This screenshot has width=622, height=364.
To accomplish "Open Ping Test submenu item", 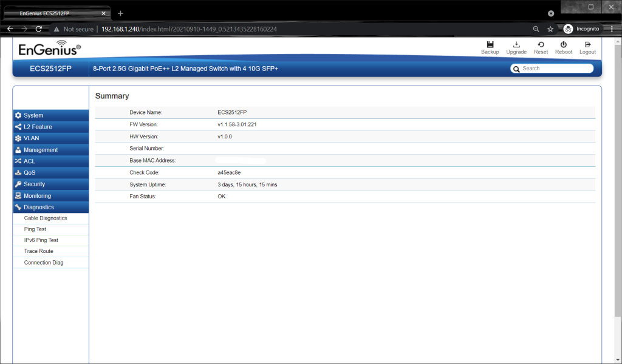I will coord(51,229).
